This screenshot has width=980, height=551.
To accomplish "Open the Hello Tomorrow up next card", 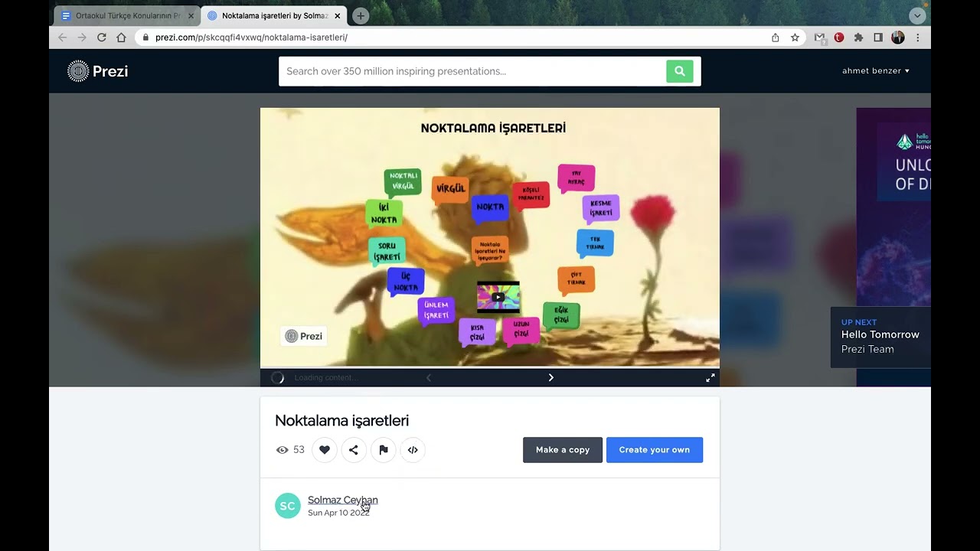I will (x=880, y=337).
